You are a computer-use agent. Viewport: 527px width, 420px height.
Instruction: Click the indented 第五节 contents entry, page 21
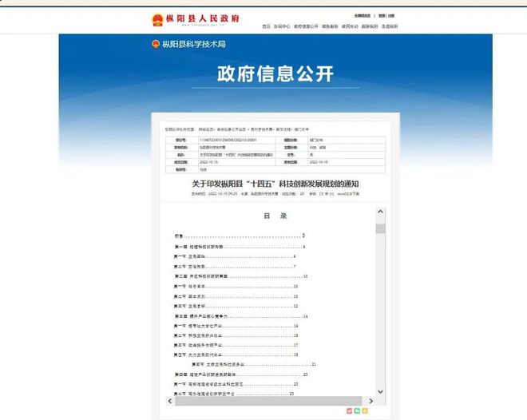pos(254,365)
